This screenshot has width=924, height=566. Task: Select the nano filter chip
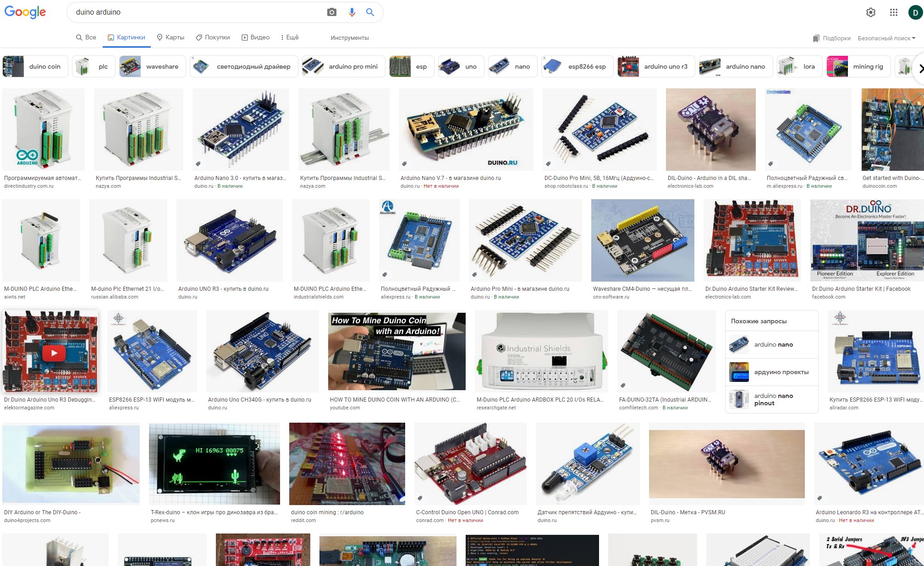512,66
